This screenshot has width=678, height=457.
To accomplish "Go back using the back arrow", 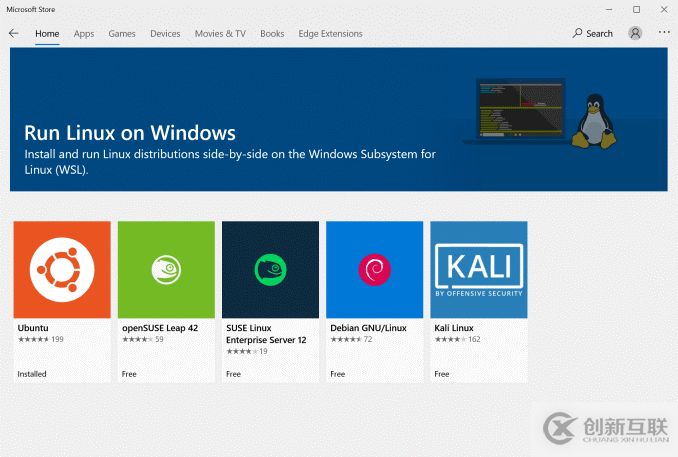I will [14, 33].
